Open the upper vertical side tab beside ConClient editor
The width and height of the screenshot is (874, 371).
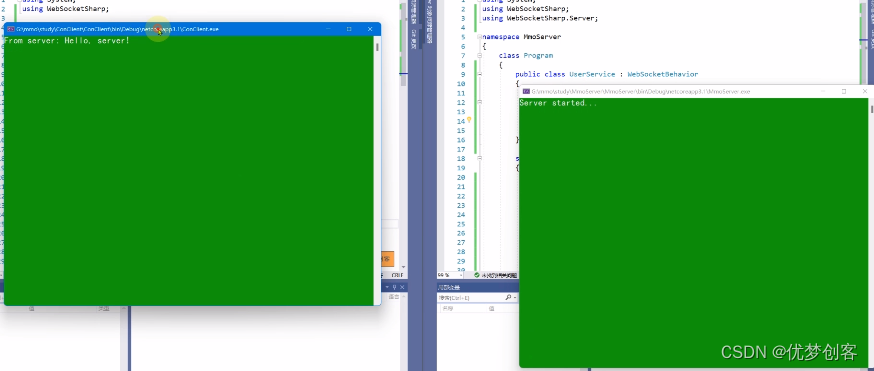pyautogui.click(x=414, y=13)
